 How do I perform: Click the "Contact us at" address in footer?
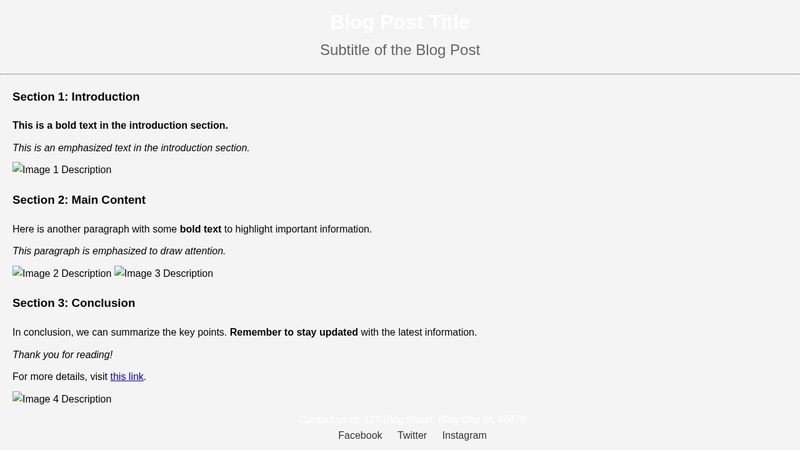coord(412,420)
